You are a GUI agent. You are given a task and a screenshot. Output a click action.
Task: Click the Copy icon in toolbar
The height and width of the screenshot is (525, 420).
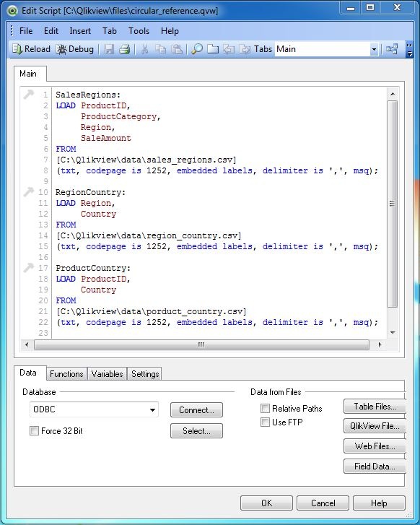click(161, 49)
